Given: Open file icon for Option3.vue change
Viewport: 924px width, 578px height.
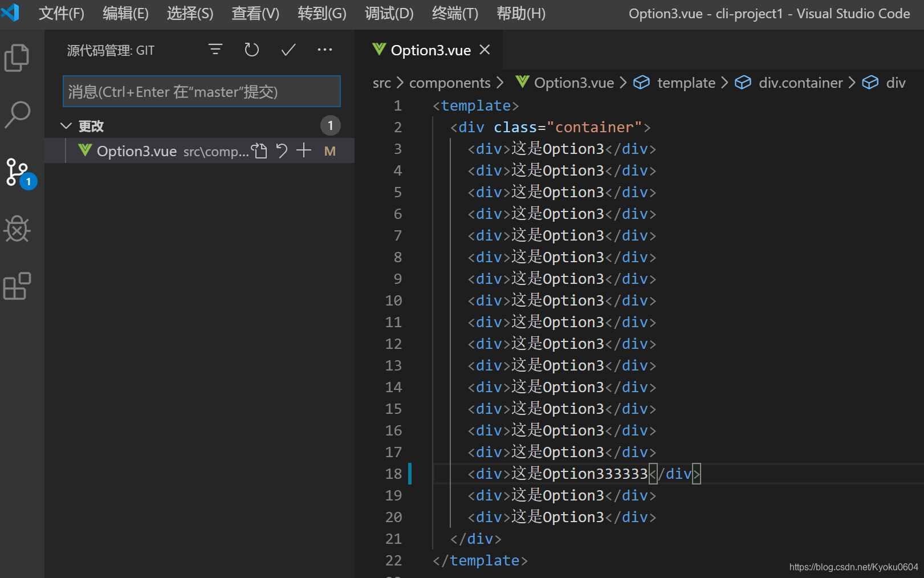Looking at the screenshot, I should click(260, 150).
